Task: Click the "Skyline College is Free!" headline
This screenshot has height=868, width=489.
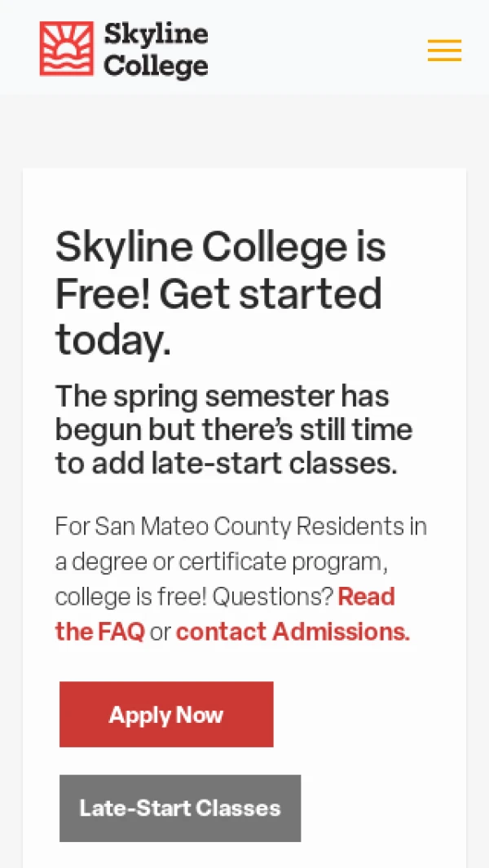Action: pos(220,246)
